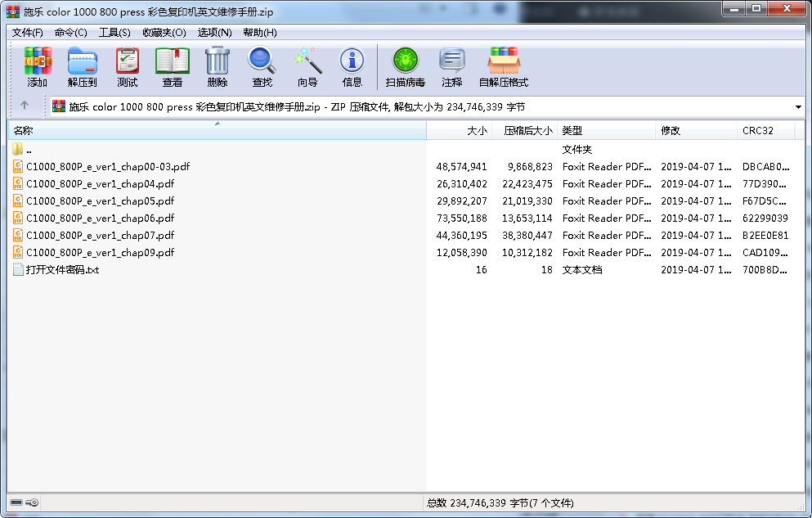Click the 查找 (Find) magnifier icon
This screenshot has width=812, height=518.
click(x=262, y=61)
